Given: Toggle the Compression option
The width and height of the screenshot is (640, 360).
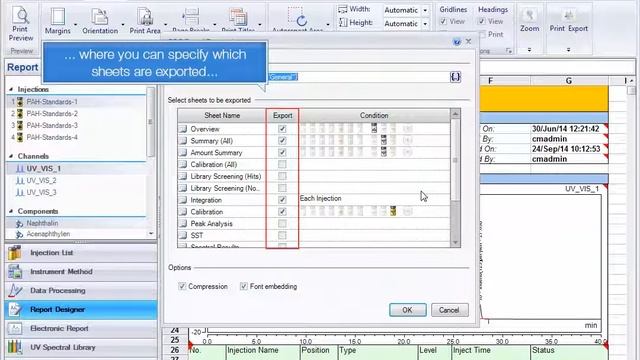Looking at the screenshot, I should click(x=182, y=287).
